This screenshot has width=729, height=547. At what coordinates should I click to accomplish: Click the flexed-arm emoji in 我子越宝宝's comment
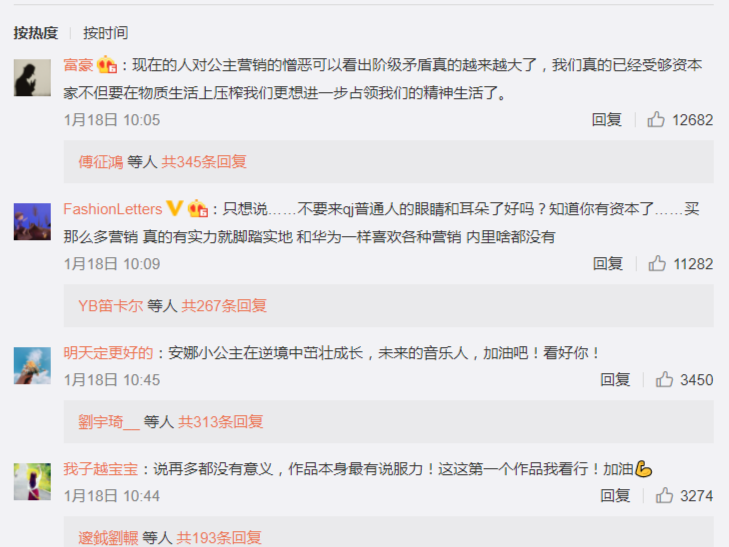tap(643, 468)
